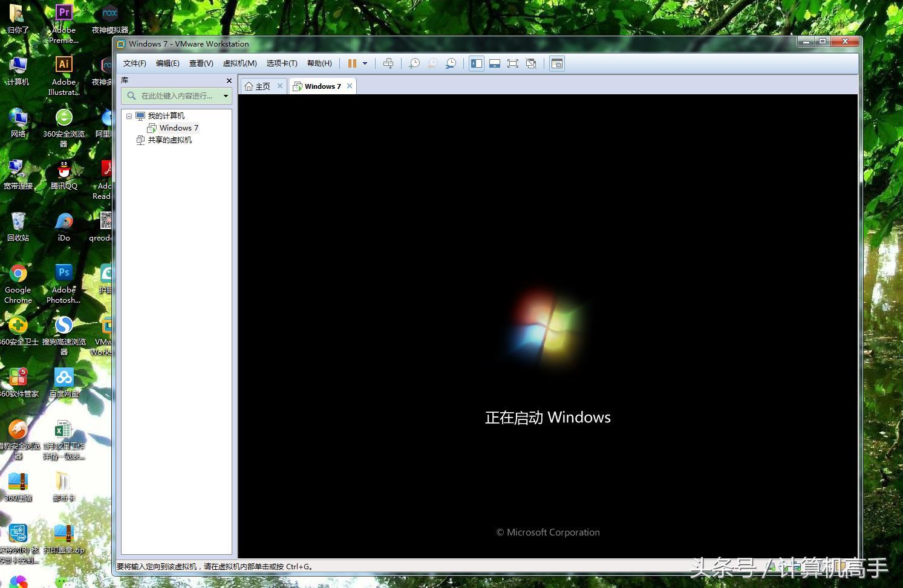The height and width of the screenshot is (588, 903).
Task: Toggle the library sidebar view button
Action: [x=477, y=63]
